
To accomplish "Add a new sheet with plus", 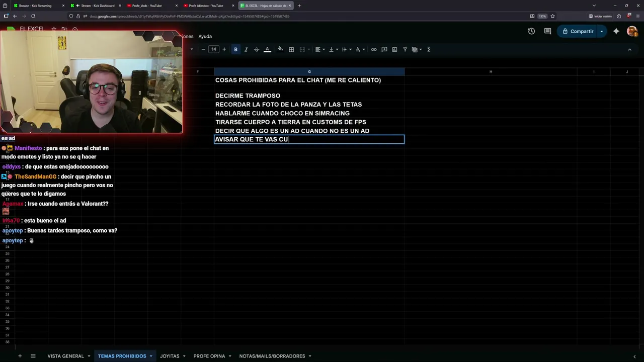I will (20, 356).
